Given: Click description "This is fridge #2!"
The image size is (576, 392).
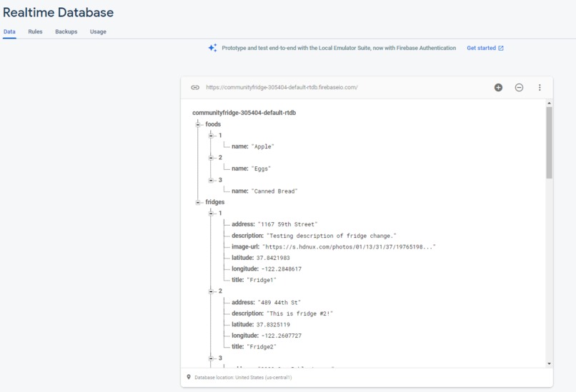Looking at the screenshot, I should click(x=299, y=313).
